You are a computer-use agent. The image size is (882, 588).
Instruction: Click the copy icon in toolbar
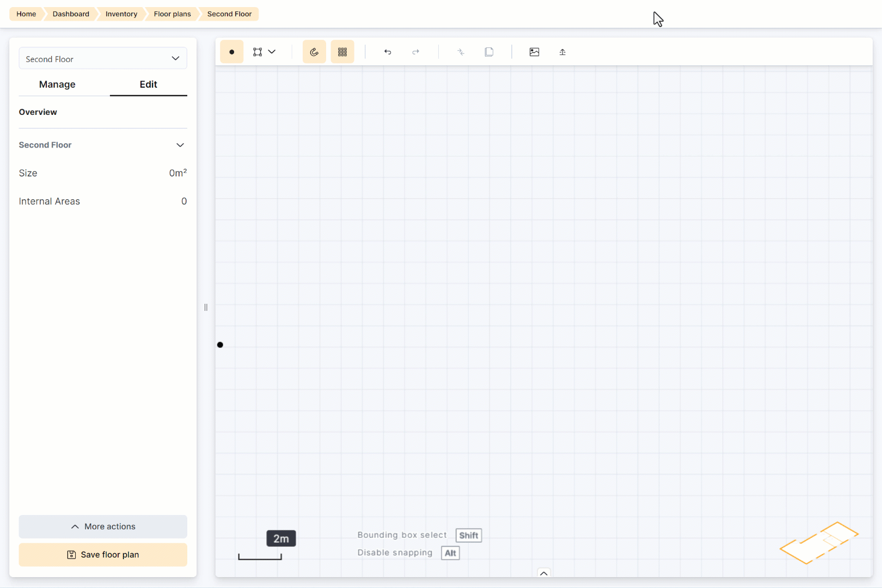(x=489, y=52)
